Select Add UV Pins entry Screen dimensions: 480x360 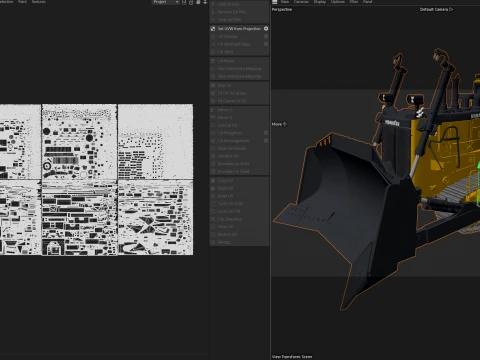[239, 4]
